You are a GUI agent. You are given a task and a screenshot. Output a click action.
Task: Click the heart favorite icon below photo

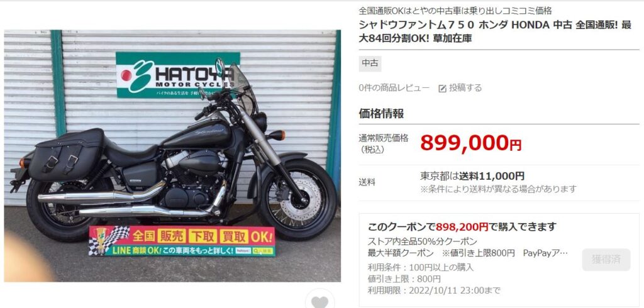[319, 302]
